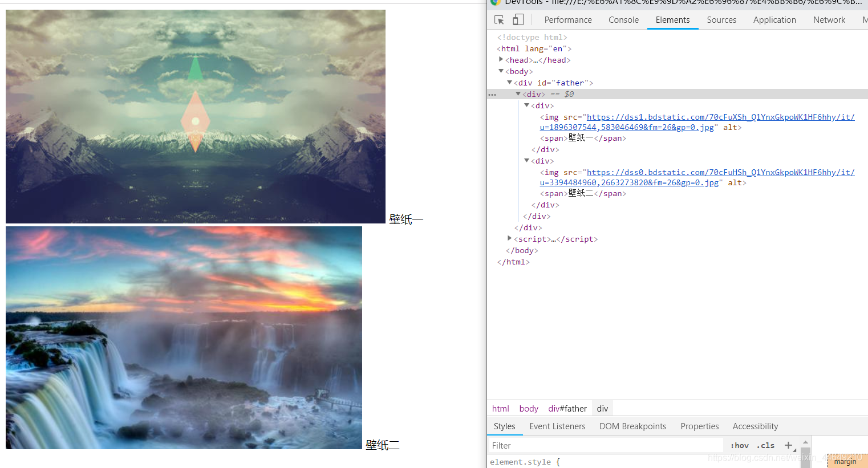
Task: Collapse the body element node
Action: pyautogui.click(x=501, y=71)
